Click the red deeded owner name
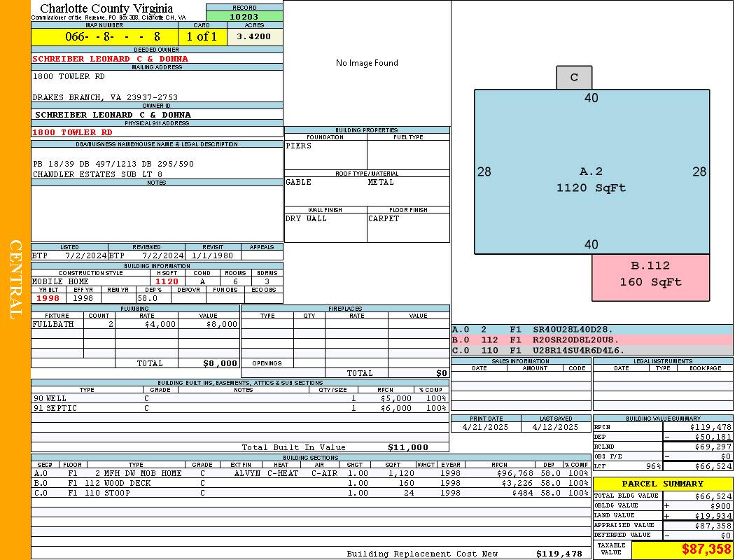Screen dimensions: 735x560 (x=111, y=59)
